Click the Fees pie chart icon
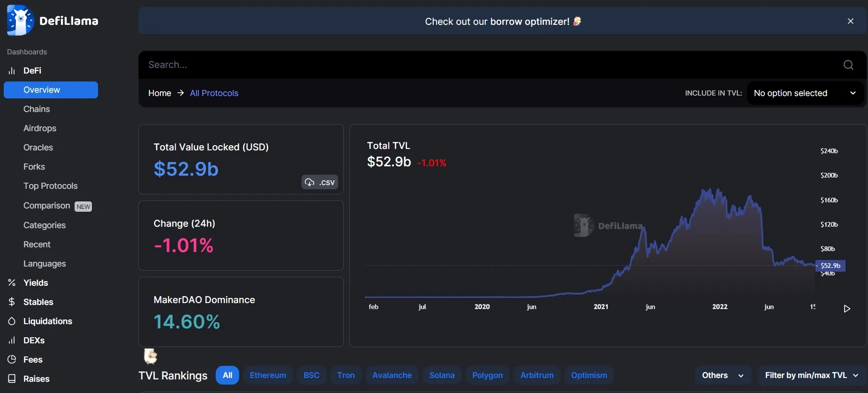Screen dimensions: 868x393 click(12, 359)
